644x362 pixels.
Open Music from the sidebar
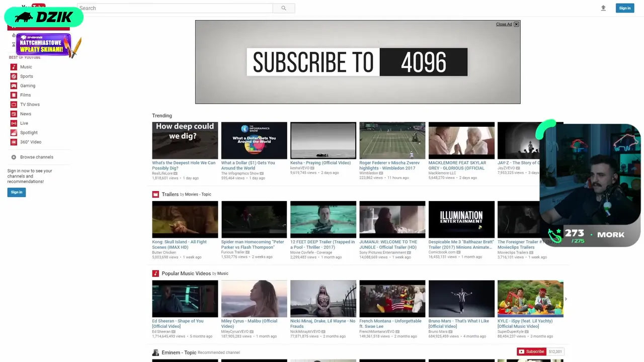(x=26, y=67)
